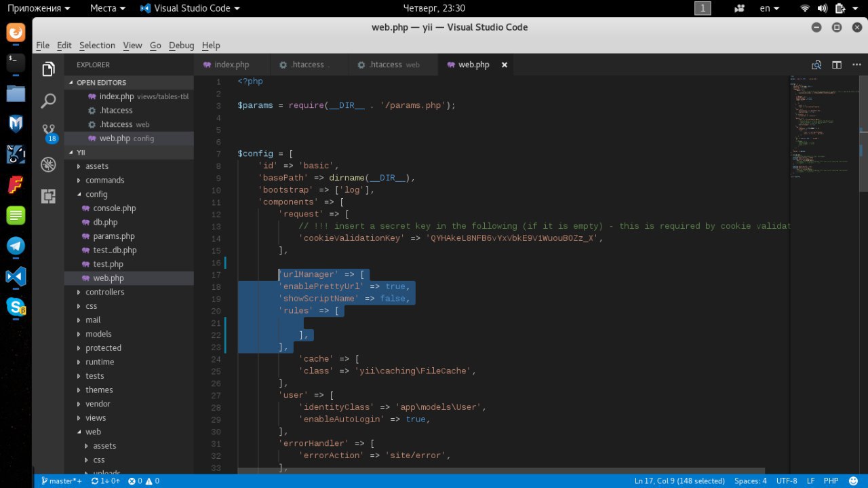Open the Debug menu
The width and height of the screenshot is (868, 488).
(181, 45)
